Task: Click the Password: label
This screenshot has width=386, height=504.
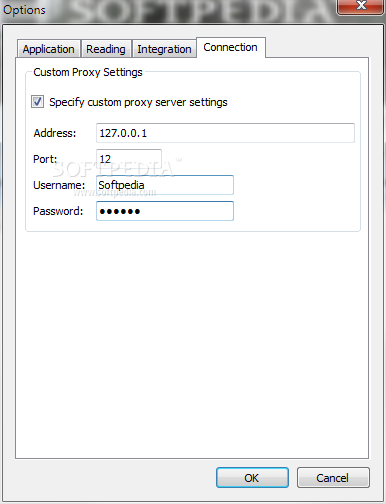Action: point(58,211)
